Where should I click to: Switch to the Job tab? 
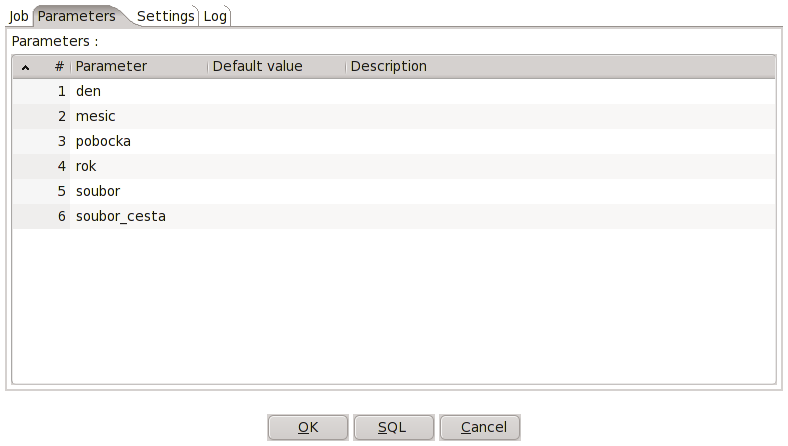19,16
